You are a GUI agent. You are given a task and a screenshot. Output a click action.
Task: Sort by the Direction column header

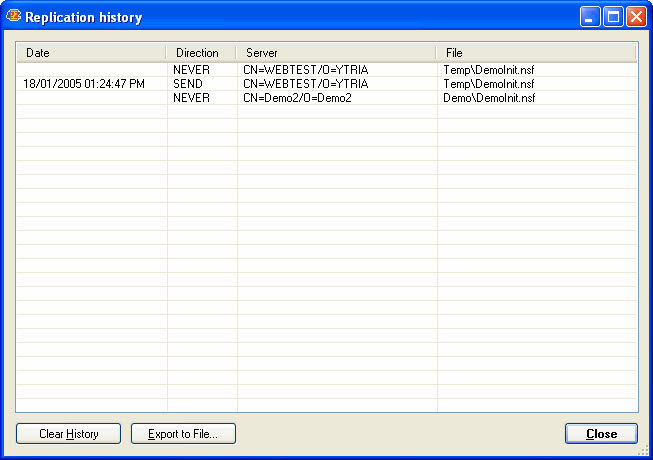pos(201,52)
